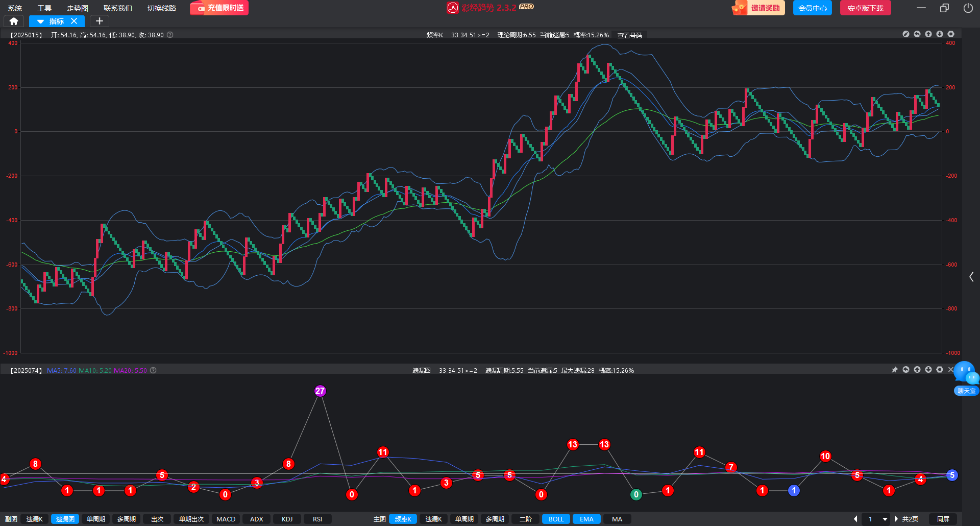
Task: Click the down arrow icon on main chart
Action: (x=939, y=34)
